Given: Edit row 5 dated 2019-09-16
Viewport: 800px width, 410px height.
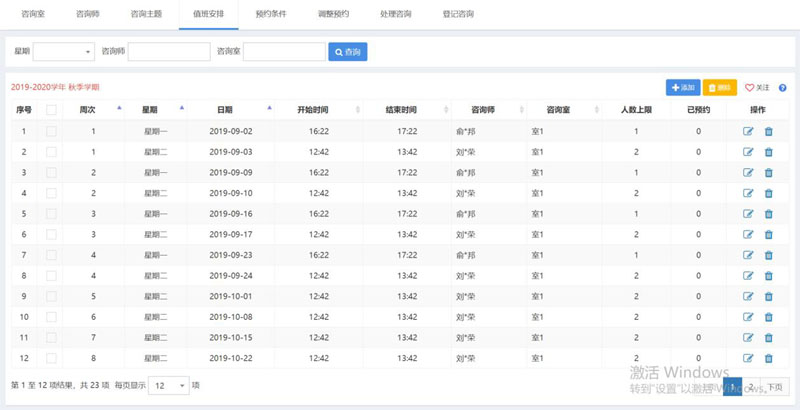Looking at the screenshot, I should pos(748,214).
